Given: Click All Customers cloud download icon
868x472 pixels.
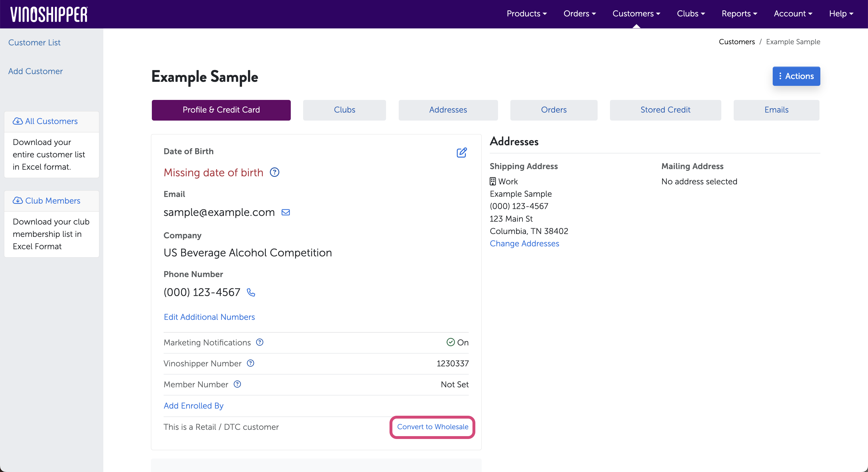Looking at the screenshot, I should [18, 121].
